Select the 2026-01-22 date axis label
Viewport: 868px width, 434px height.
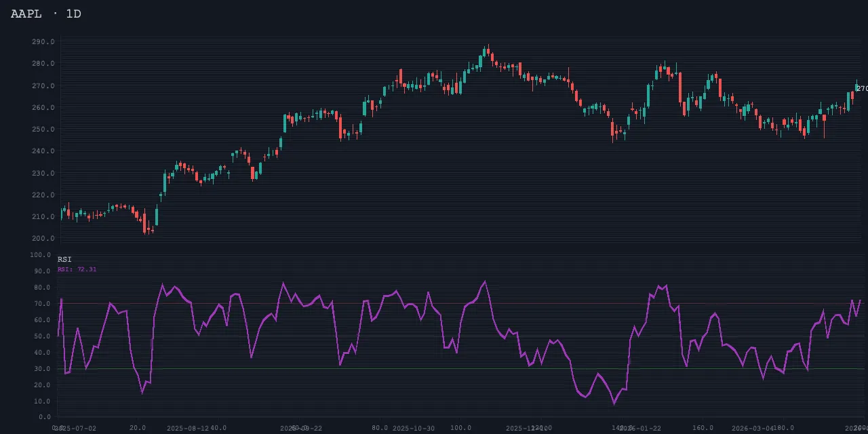click(639, 429)
